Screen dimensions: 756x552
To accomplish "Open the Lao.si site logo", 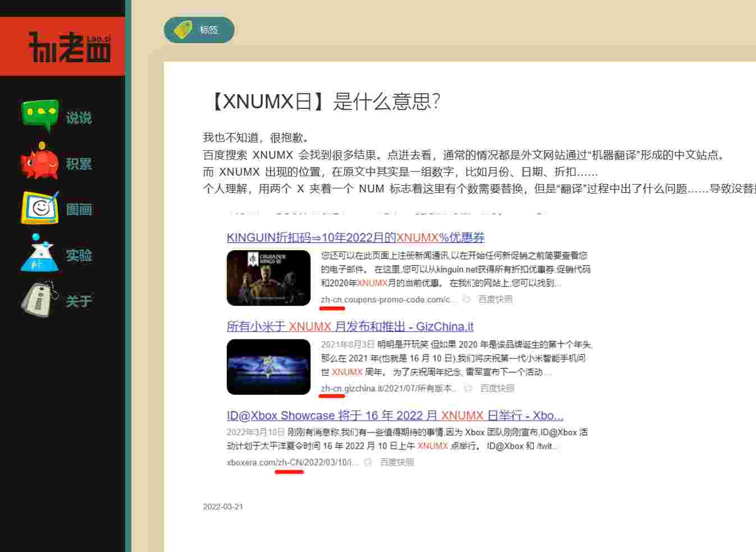I will click(70, 47).
